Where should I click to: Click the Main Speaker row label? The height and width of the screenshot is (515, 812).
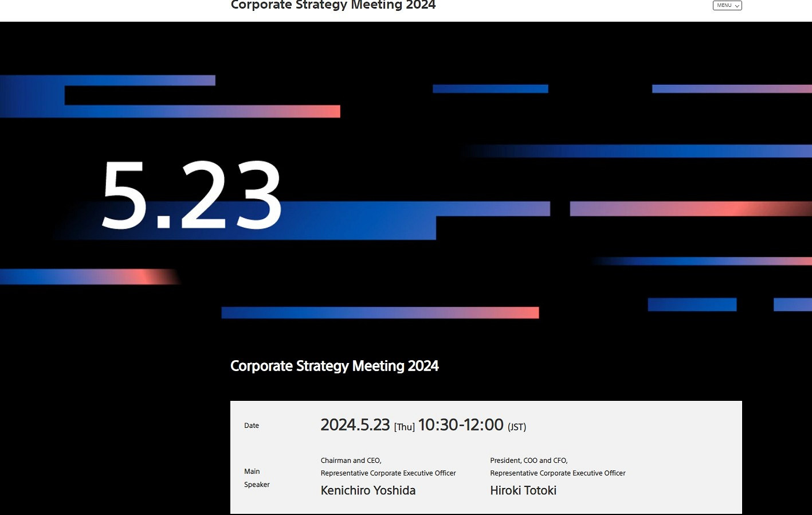256,478
